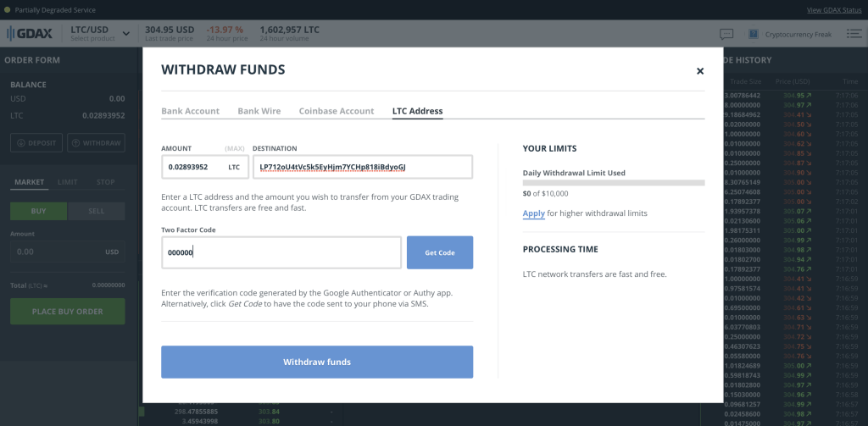Select the LTC Address tab
Image resolution: width=868 pixels, height=426 pixels.
pyautogui.click(x=417, y=111)
